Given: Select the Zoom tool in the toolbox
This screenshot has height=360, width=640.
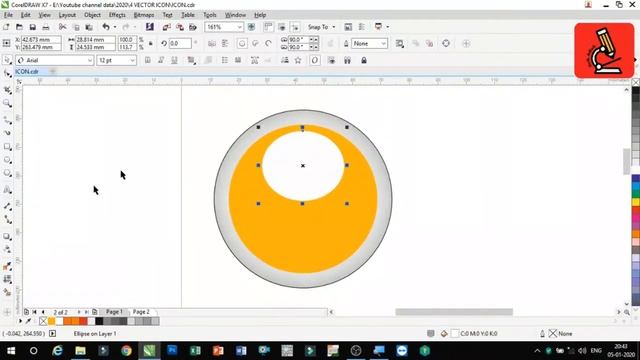Looking at the screenshot, I should click(7, 103).
